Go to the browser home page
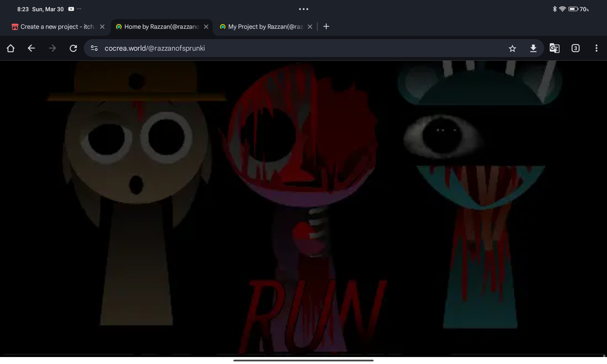 pos(11,48)
